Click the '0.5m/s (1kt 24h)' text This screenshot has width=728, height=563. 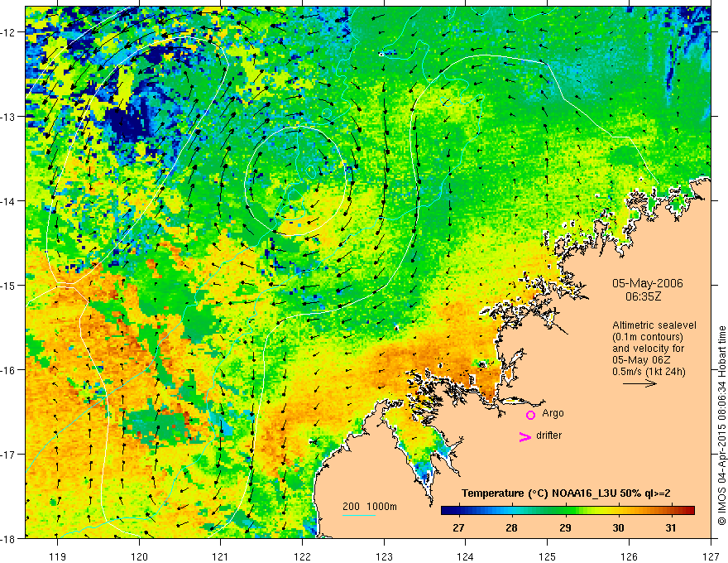pos(649,372)
